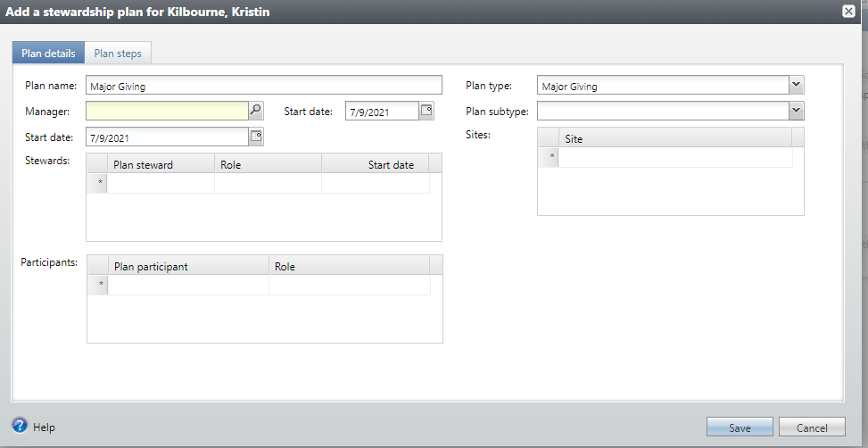
Task: Open calendar picker for lower Start date field
Action: [x=256, y=137]
